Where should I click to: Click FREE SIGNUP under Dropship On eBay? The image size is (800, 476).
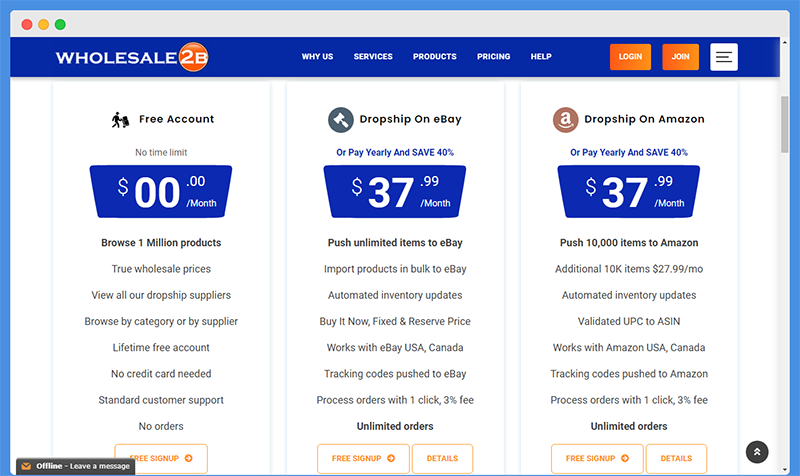(x=363, y=458)
